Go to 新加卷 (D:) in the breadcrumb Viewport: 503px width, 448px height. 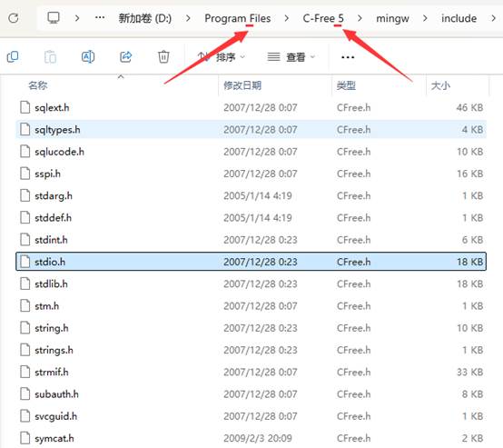(x=145, y=18)
